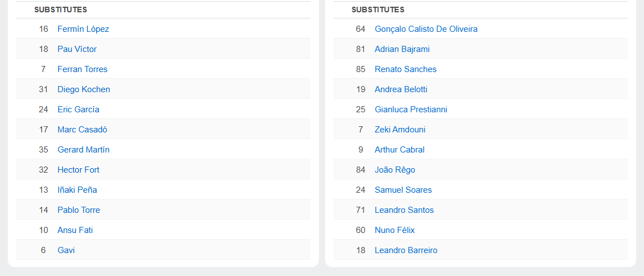The height and width of the screenshot is (276, 644).
Task: Open Leandro Barreiro player link
Action: click(x=406, y=250)
